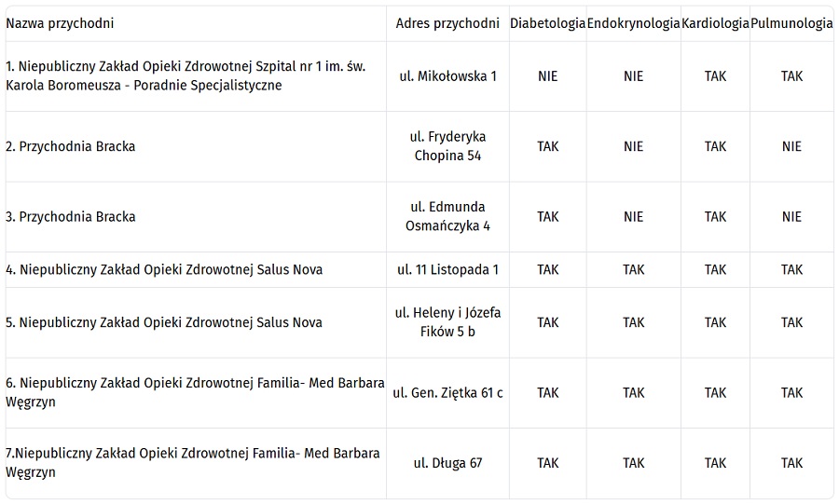Select the Diabetologia column header
Viewport: 839px width, 504px height.
547,23
